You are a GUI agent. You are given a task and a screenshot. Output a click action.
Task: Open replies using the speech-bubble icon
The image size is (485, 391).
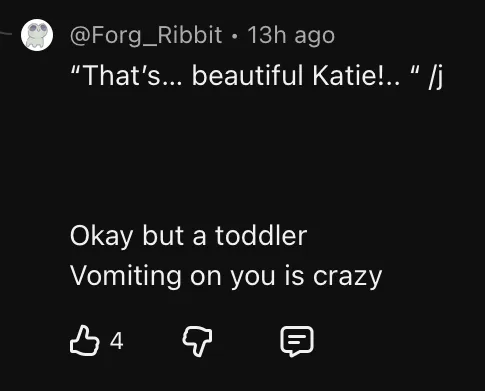297,341
